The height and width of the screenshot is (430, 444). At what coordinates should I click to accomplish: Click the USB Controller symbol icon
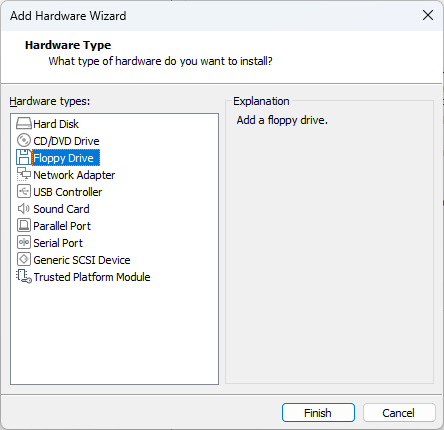(x=24, y=191)
